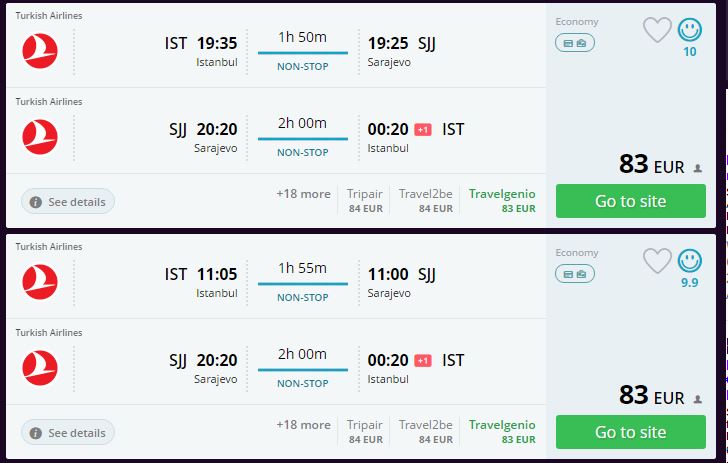Favorite the 19:35 Istanbul flight with heart icon

pos(656,30)
